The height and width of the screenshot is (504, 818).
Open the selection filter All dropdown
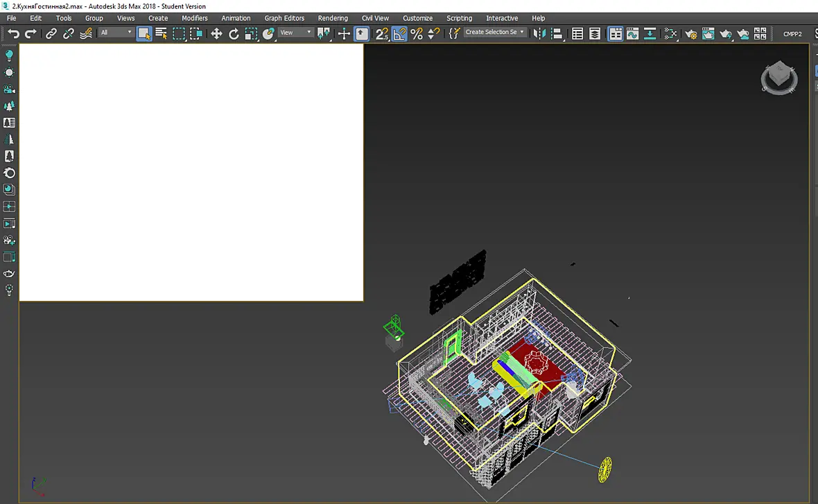click(116, 33)
